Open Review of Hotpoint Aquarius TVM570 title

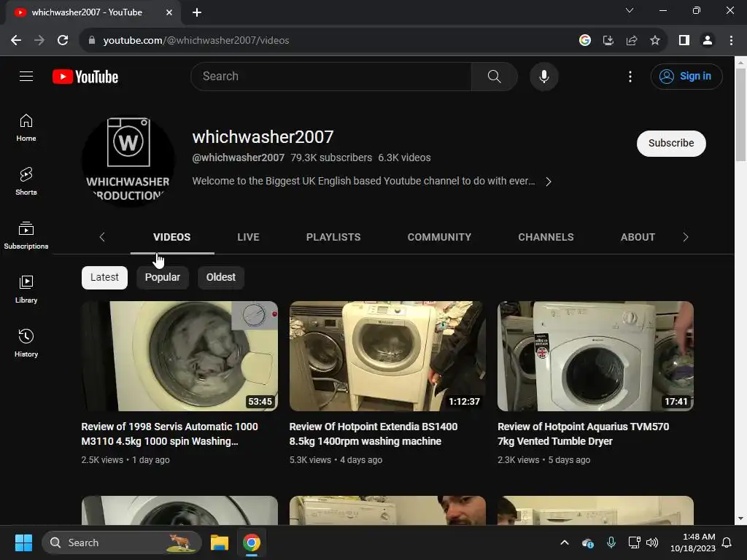click(x=583, y=434)
